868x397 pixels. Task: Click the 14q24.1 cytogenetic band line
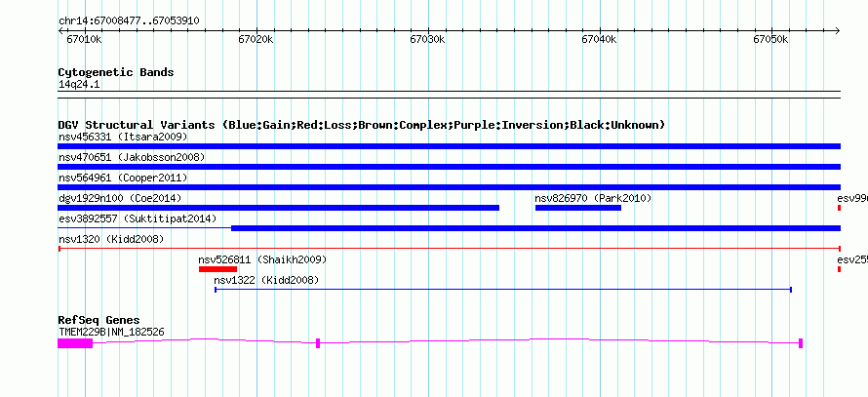(x=449, y=95)
